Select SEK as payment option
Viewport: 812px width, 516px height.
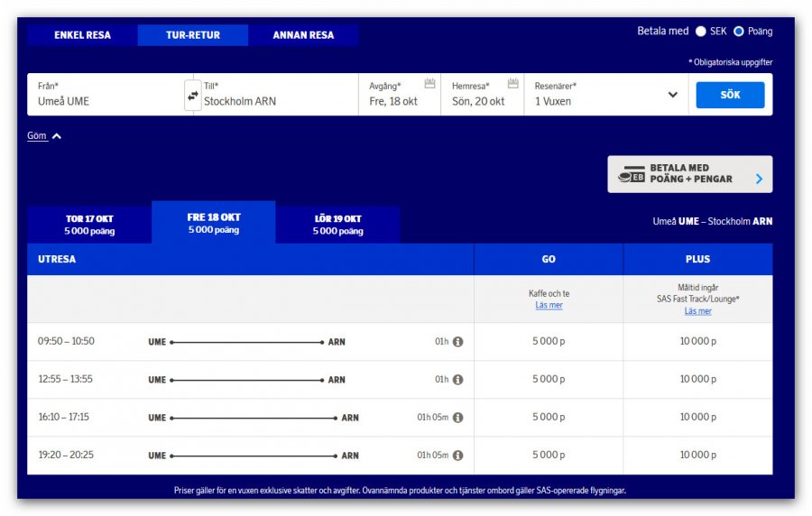tap(700, 32)
